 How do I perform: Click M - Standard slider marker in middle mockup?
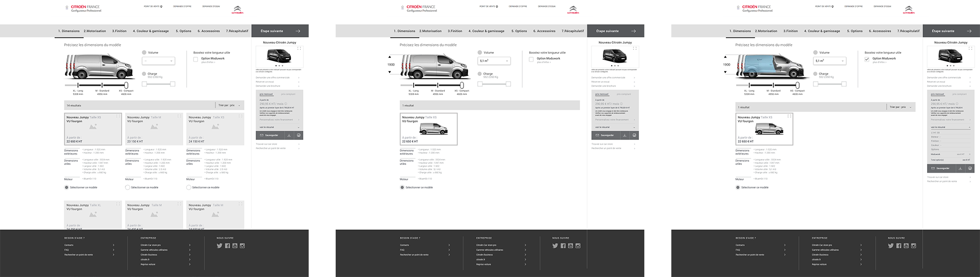pyautogui.click(x=438, y=85)
